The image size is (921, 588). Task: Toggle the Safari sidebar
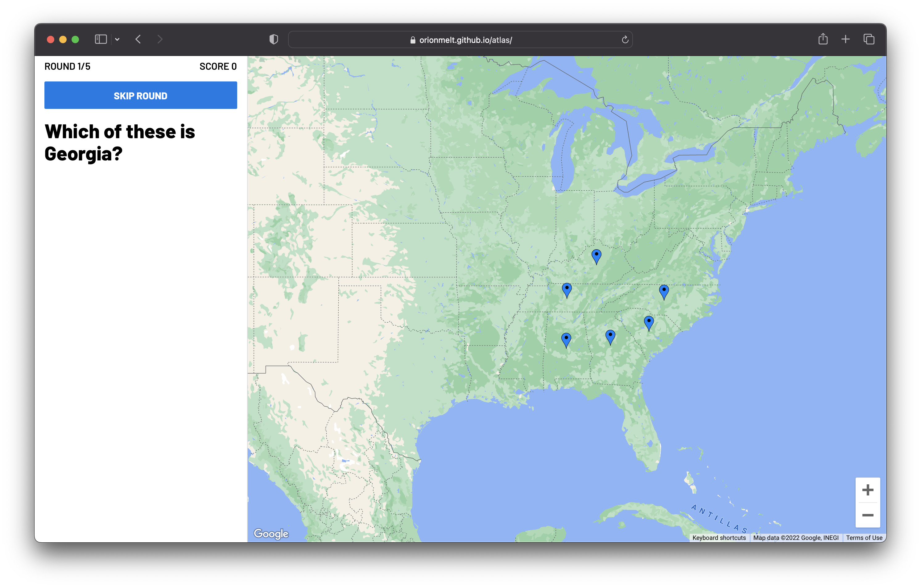coord(101,39)
